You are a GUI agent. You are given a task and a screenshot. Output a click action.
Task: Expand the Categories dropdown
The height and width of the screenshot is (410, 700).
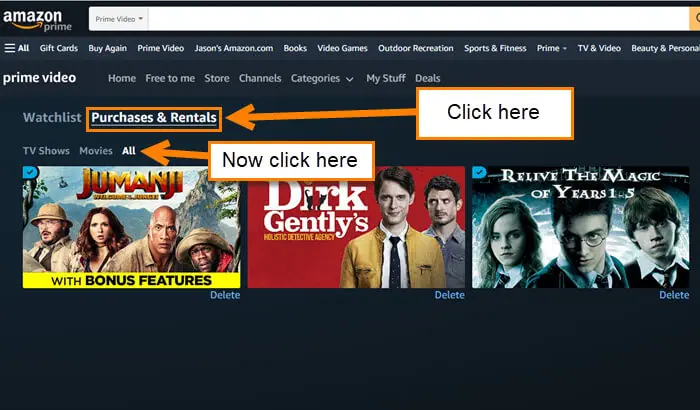point(322,79)
